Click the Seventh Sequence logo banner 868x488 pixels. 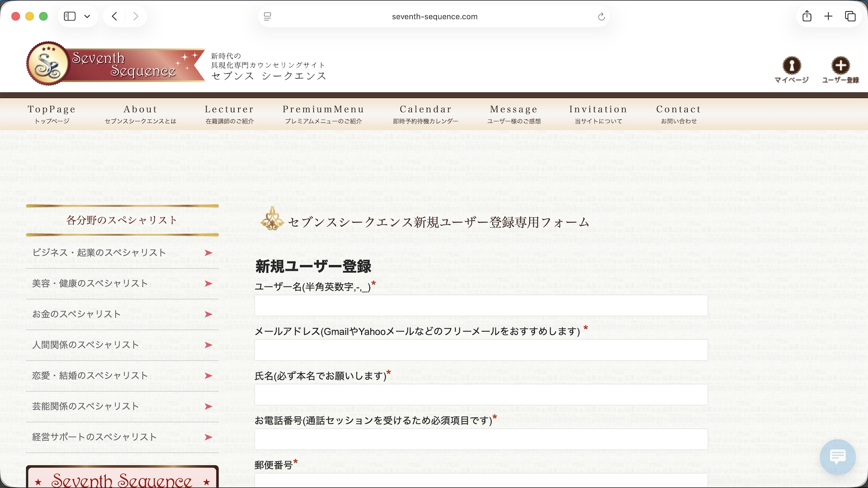tap(116, 64)
